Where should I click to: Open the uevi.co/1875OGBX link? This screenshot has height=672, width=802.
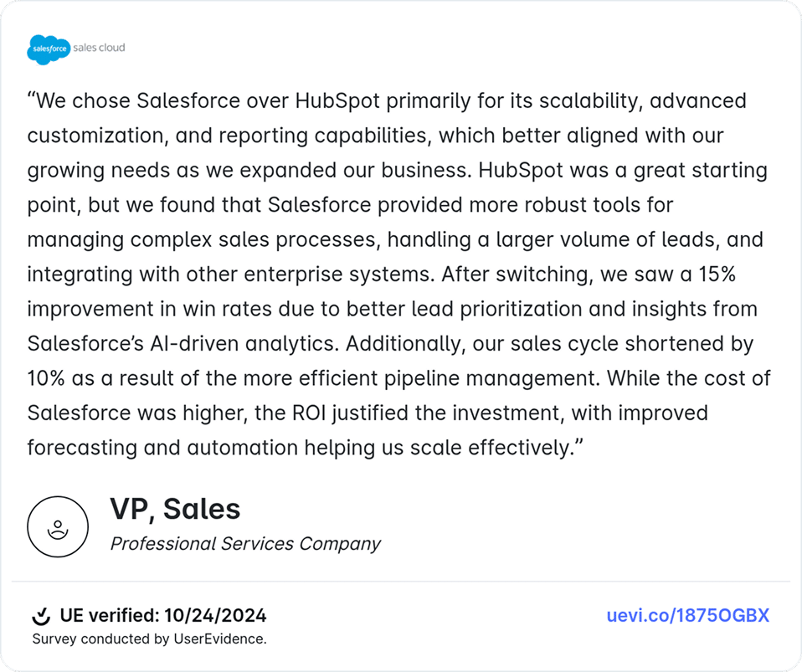687,617
